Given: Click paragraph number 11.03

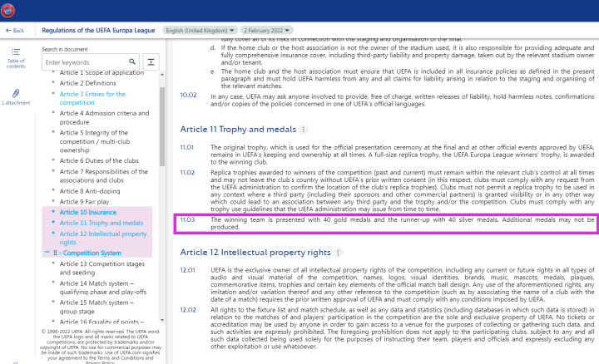Looking at the screenshot, I should 187,219.
